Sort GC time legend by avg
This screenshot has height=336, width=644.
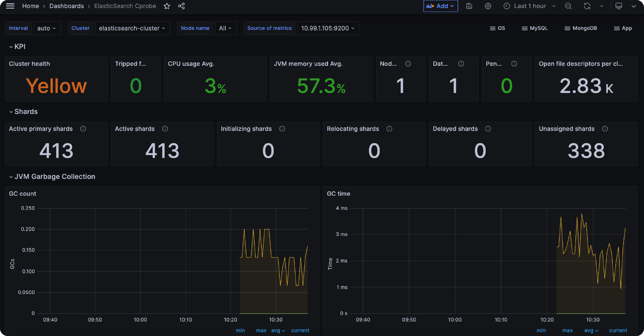[x=591, y=331]
